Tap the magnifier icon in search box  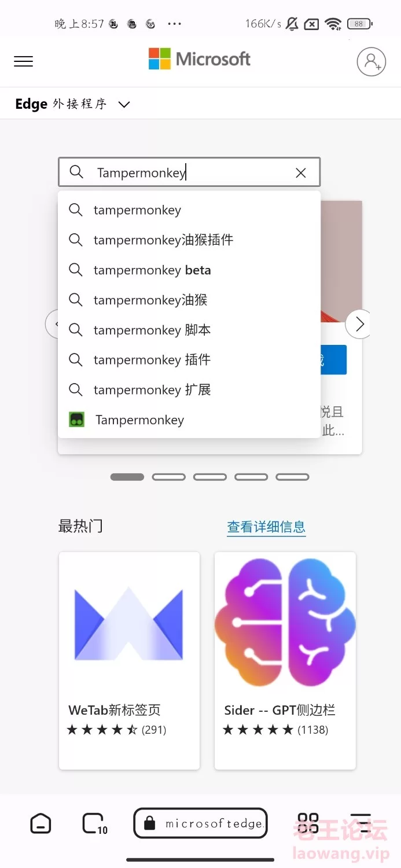tap(76, 172)
